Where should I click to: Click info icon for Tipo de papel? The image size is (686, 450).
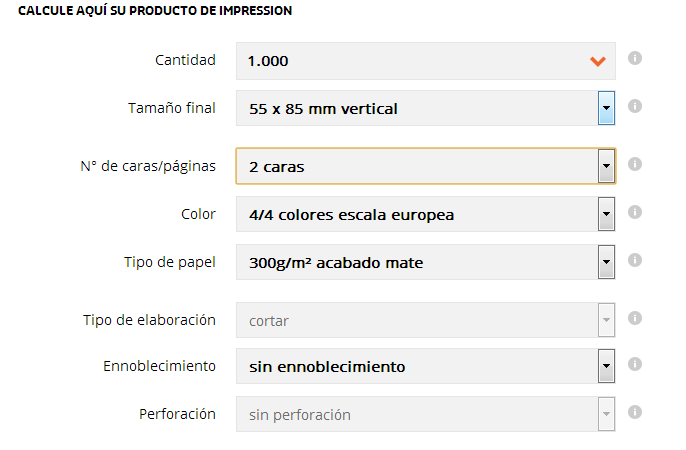click(x=635, y=260)
